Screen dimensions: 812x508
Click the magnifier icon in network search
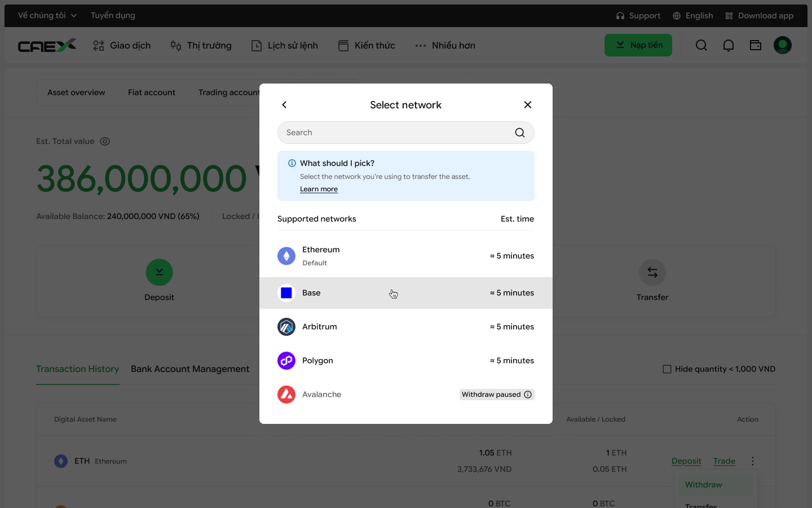(520, 133)
